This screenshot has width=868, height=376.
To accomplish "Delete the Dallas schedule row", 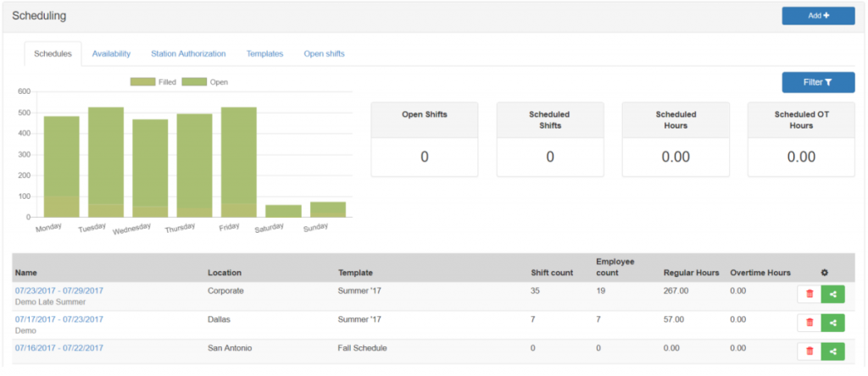I will 810,323.
